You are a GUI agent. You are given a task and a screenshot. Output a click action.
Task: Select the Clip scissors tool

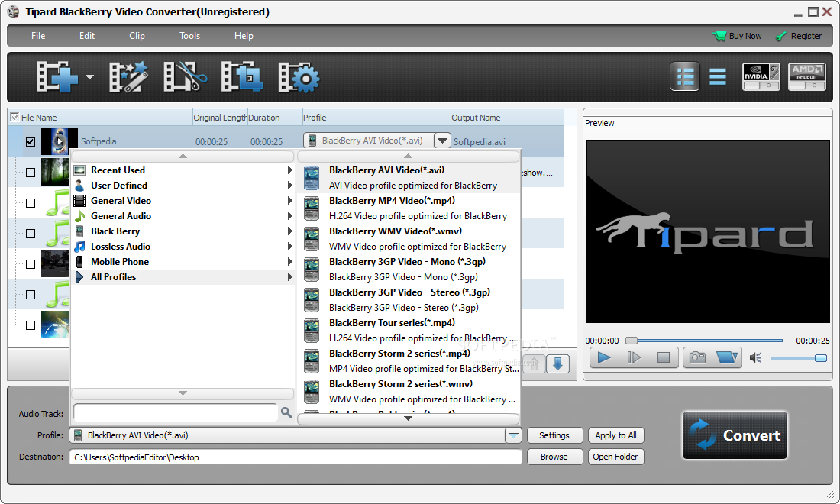[x=186, y=77]
